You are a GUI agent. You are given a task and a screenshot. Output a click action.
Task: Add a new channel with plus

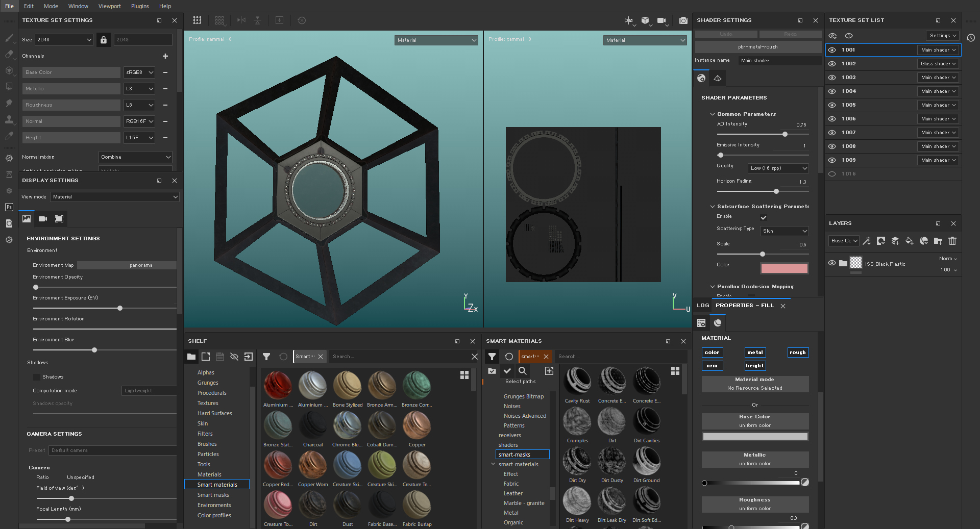coord(165,56)
